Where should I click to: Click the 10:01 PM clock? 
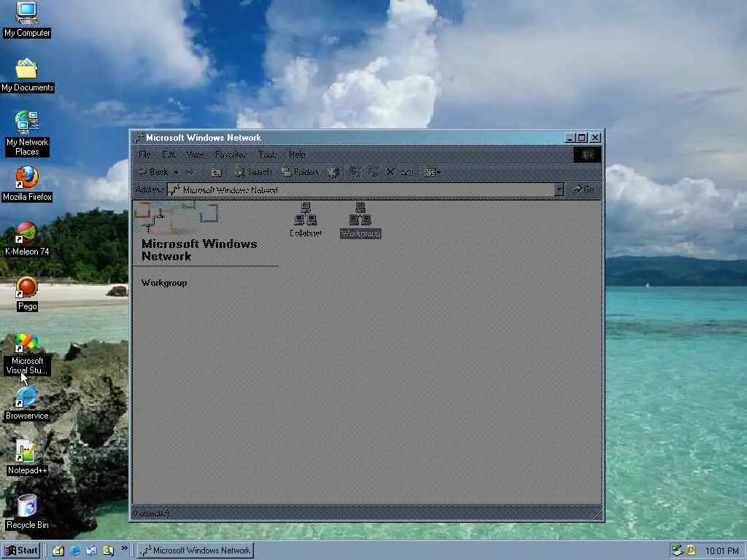click(722, 551)
